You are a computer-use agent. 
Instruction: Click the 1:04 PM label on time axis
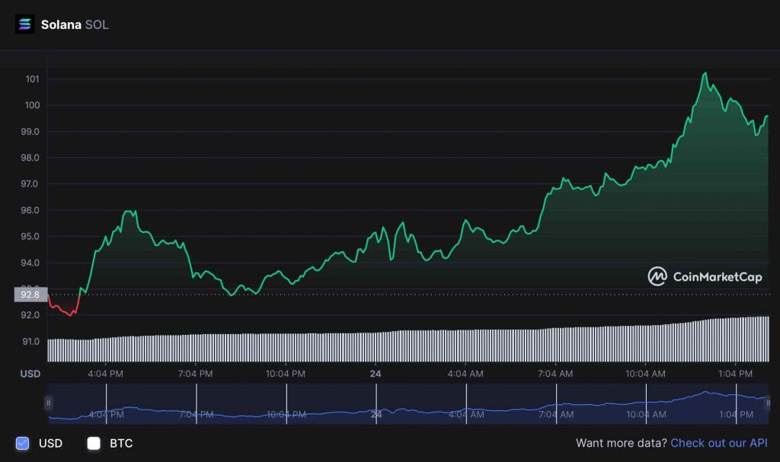click(x=736, y=373)
